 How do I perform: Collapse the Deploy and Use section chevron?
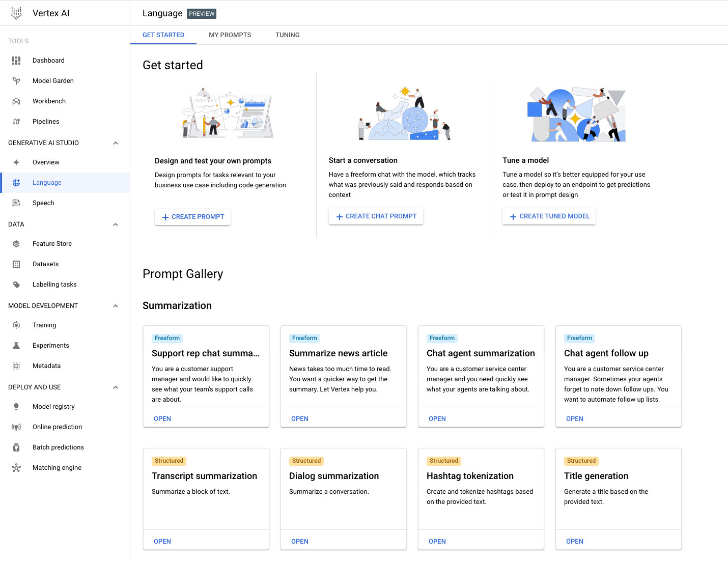tap(116, 387)
